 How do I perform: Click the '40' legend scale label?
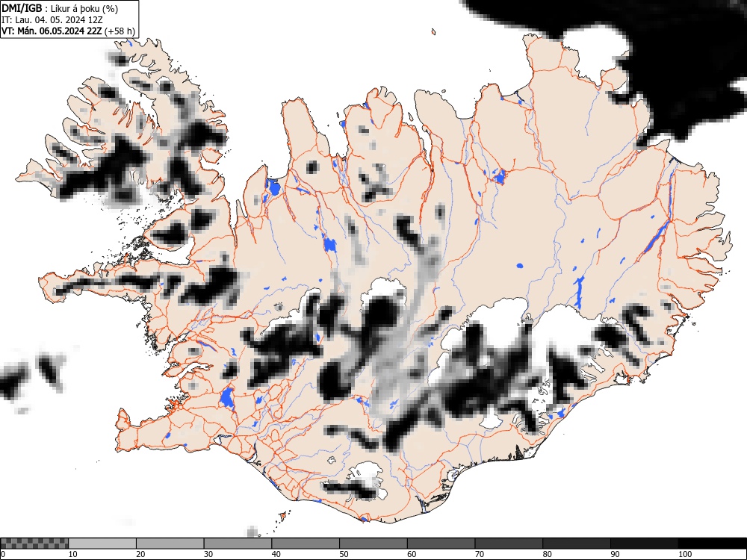point(276,554)
